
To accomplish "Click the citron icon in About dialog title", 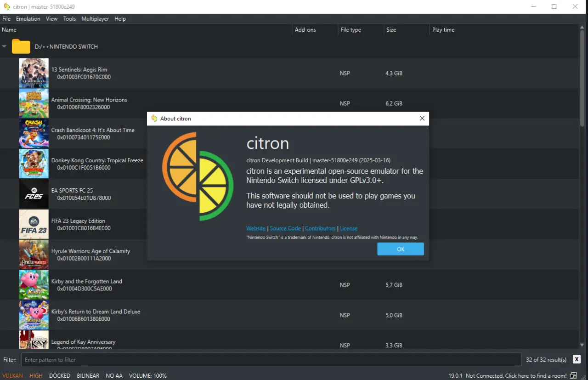I will (x=154, y=119).
